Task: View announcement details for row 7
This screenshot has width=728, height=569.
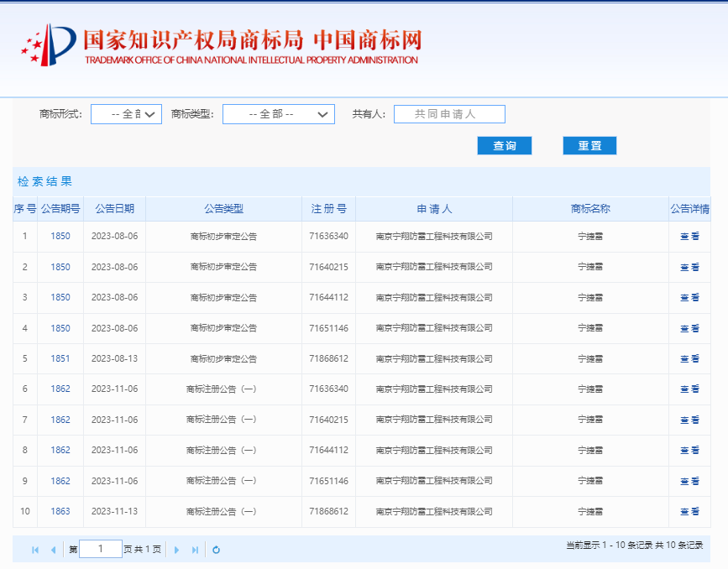Action: pyautogui.click(x=690, y=420)
